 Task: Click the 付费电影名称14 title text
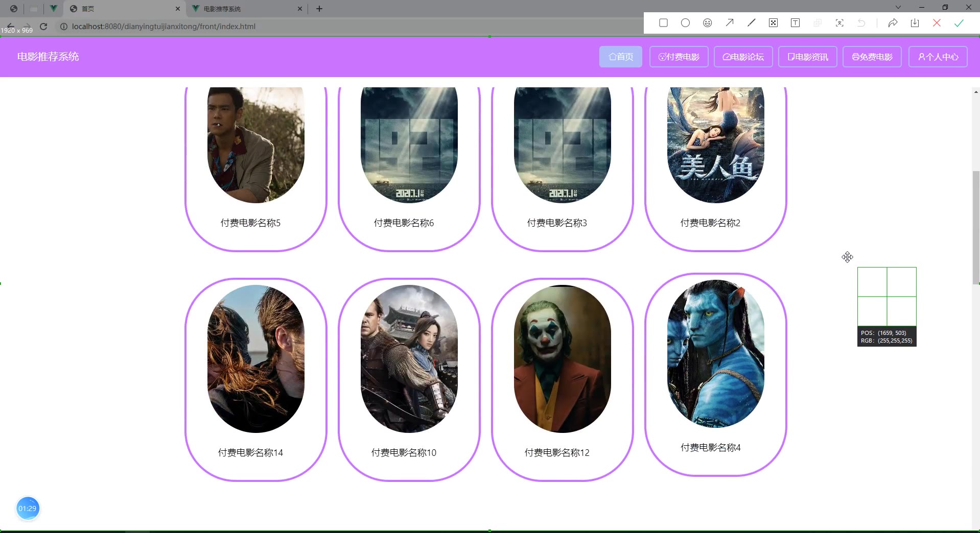coord(250,452)
